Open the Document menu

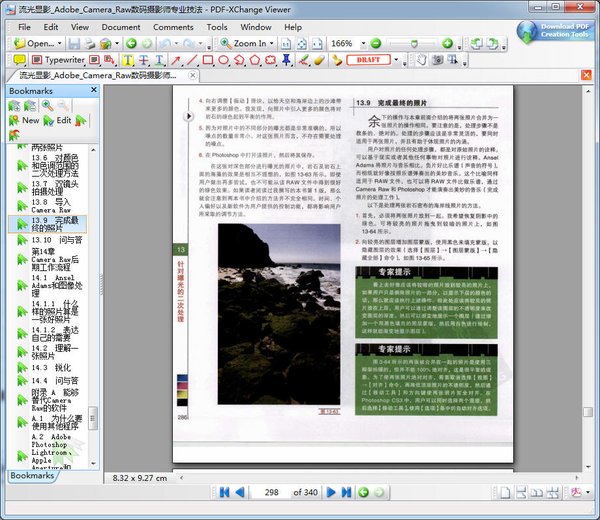[121, 27]
